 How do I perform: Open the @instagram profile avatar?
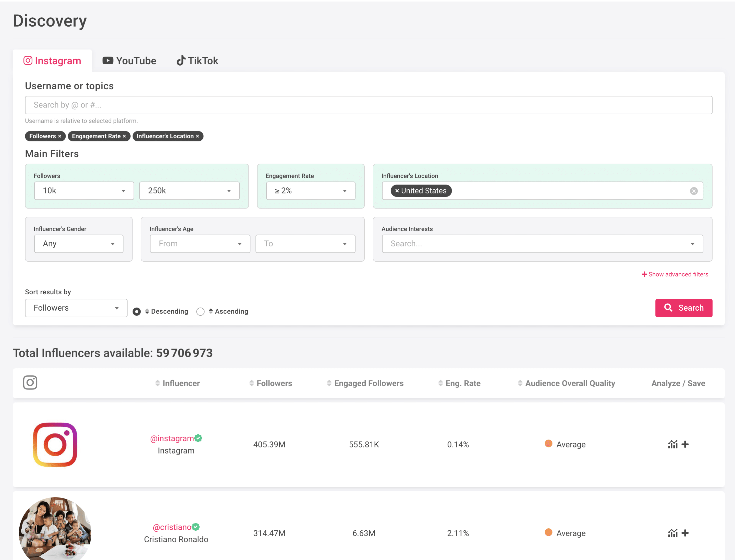click(x=55, y=445)
